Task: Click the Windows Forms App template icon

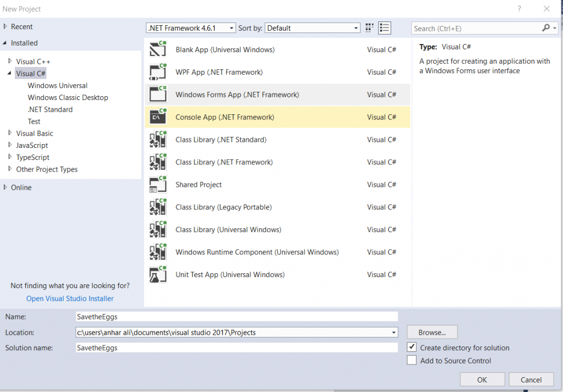Action: point(158,94)
